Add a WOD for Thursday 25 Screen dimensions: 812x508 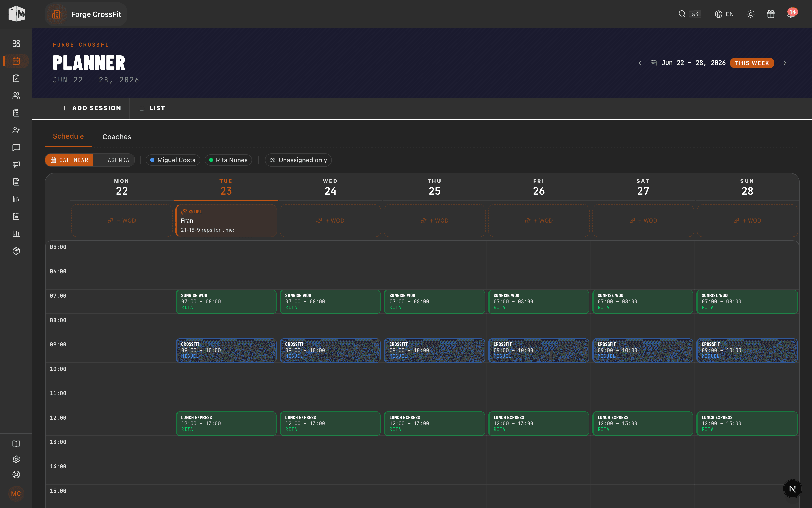click(x=434, y=220)
